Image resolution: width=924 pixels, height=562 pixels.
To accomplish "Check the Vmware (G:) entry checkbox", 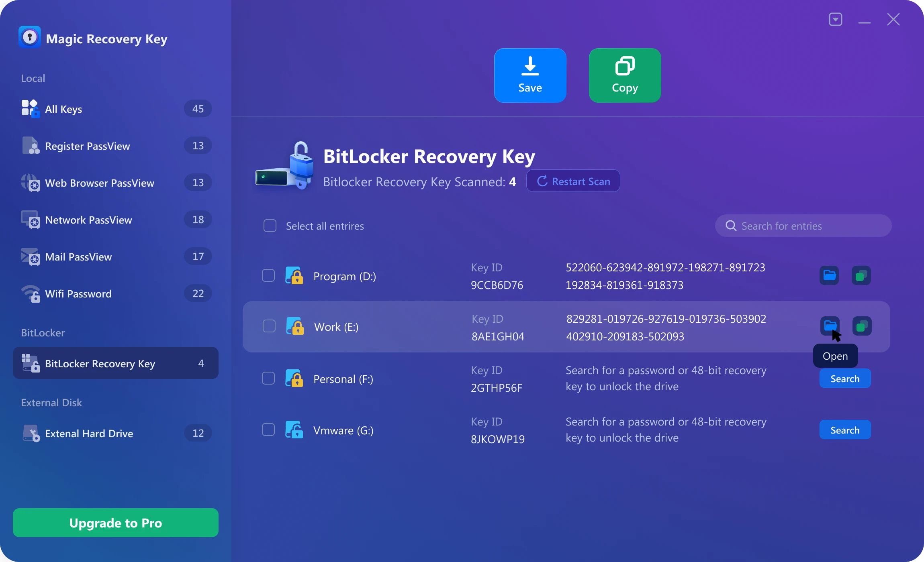I will tap(268, 429).
